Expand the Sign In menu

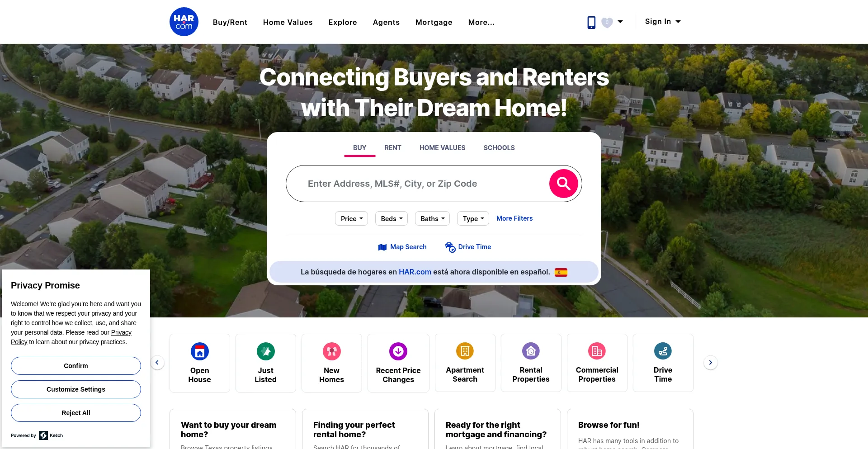click(x=663, y=22)
